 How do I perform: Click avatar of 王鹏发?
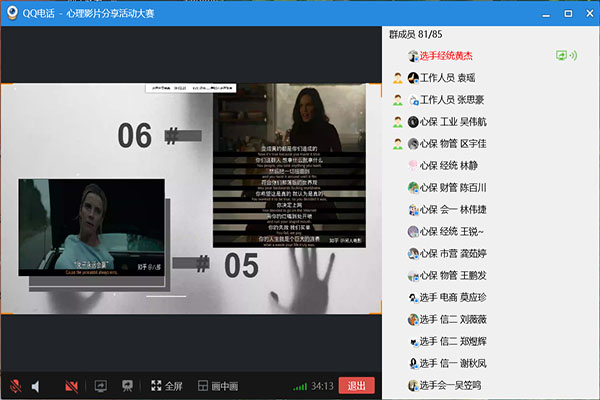coord(413,276)
